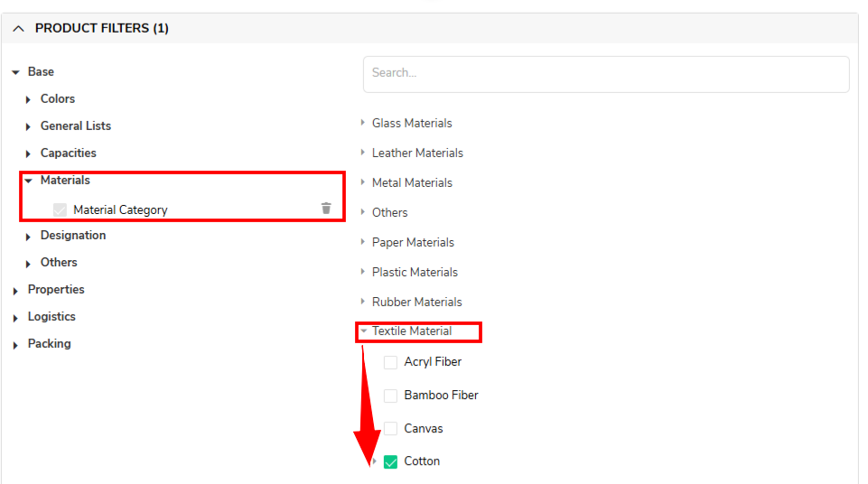Uncheck the green Cotton checkbox
868x484 pixels.
[390, 461]
